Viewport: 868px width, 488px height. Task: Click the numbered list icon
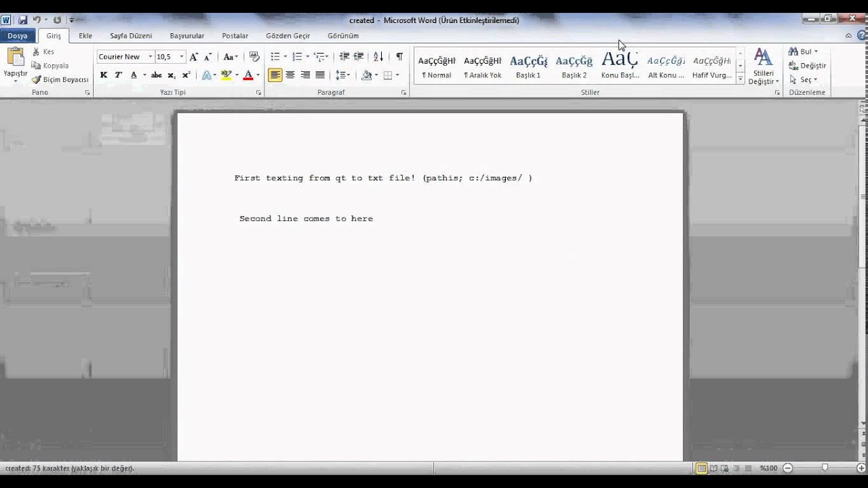(x=297, y=57)
